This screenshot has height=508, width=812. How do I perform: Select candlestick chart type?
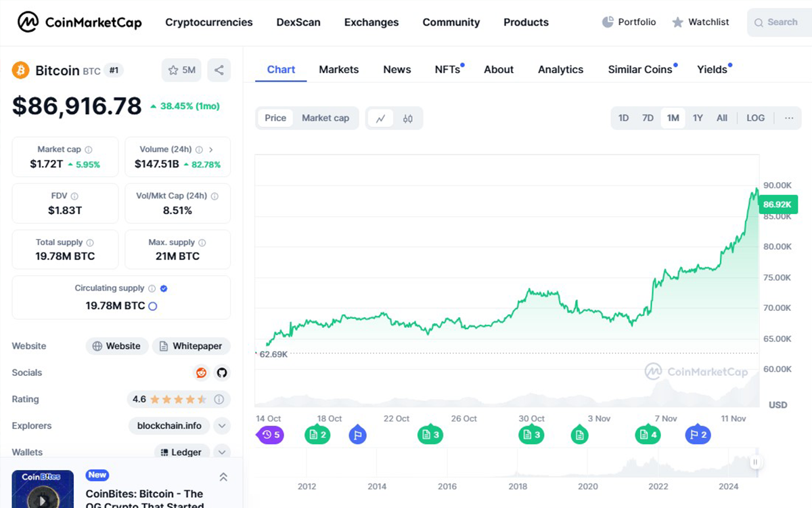click(407, 118)
